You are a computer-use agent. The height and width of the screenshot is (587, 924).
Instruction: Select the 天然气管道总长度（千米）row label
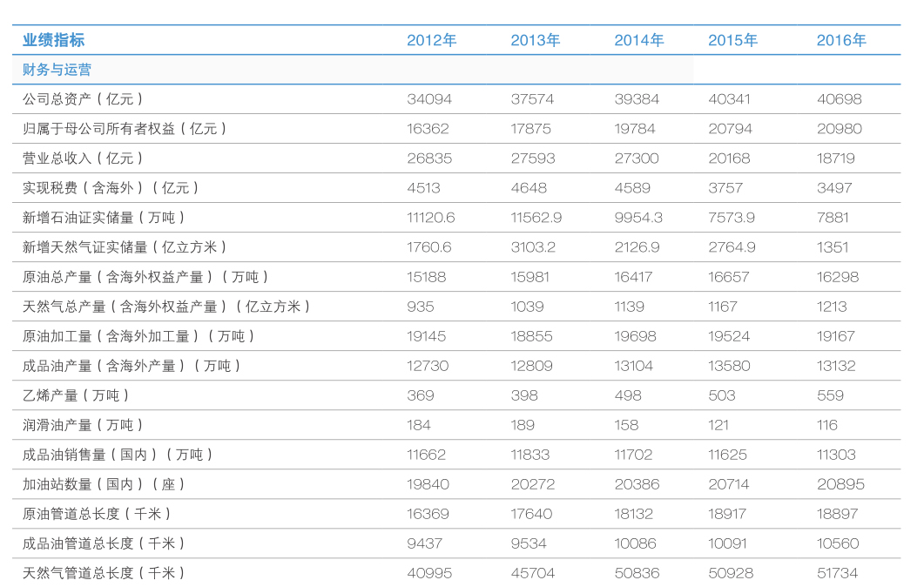pos(104,573)
